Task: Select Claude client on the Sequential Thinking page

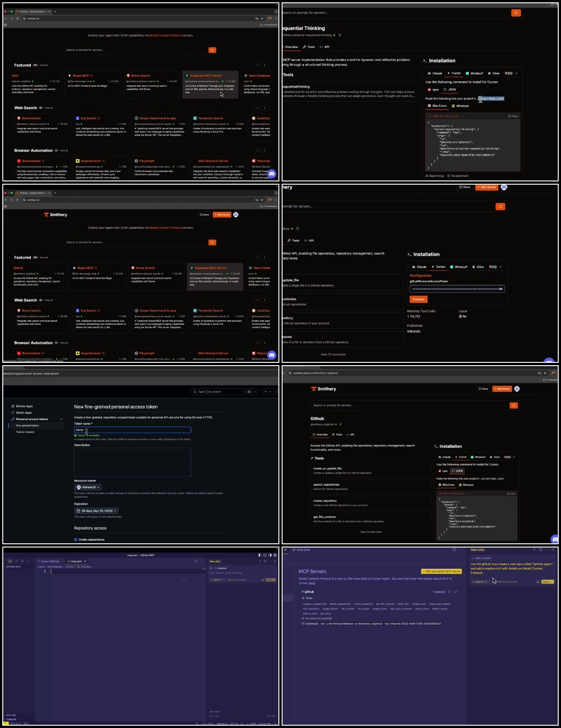Action: (x=435, y=73)
